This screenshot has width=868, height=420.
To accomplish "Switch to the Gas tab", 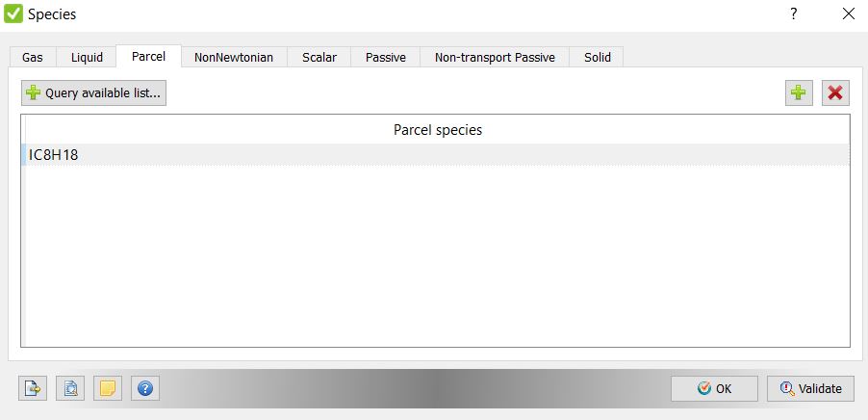I will [33, 57].
